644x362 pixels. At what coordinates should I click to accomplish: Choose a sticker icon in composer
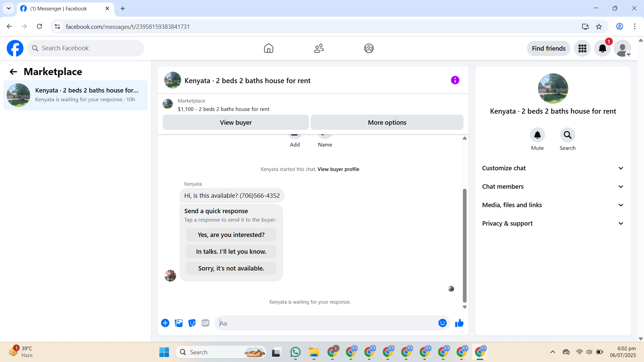[x=192, y=323]
